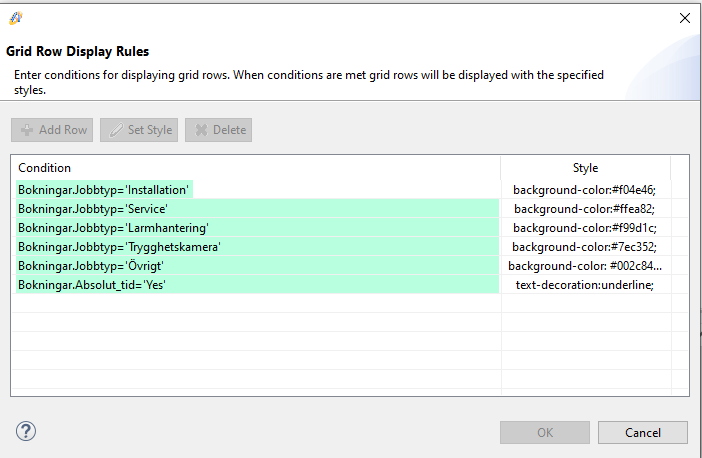Click style cell background-color:#ffea82;
The image size is (702, 458).
click(x=585, y=209)
